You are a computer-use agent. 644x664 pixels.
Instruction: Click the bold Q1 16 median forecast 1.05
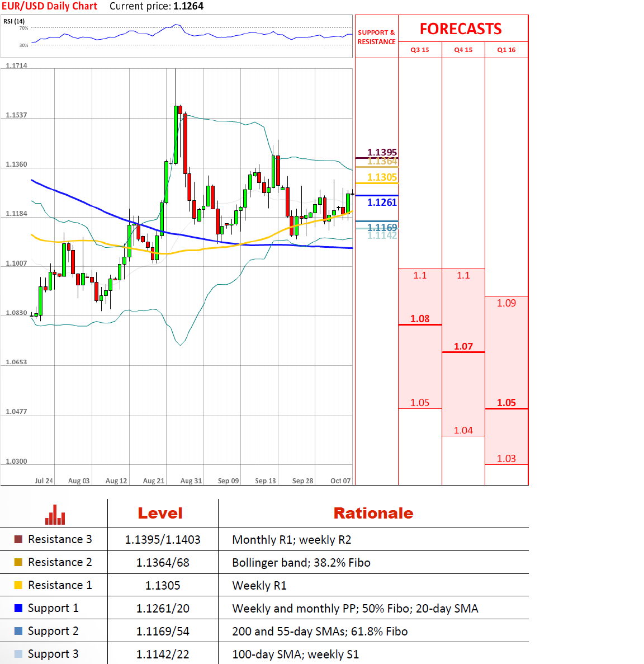506,403
